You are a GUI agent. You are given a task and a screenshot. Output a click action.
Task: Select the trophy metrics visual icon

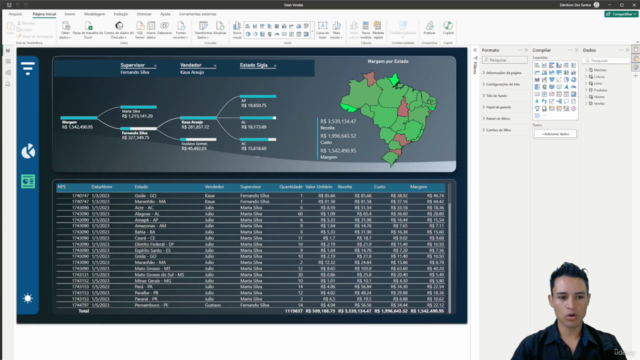tap(537, 109)
